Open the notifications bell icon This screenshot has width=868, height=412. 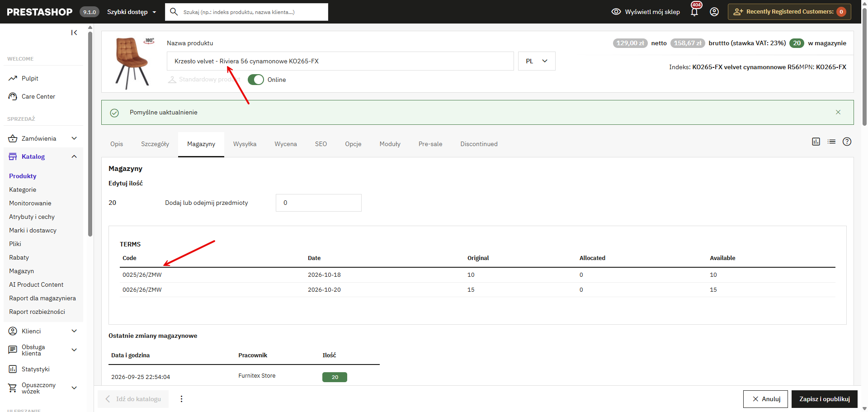(x=694, y=12)
